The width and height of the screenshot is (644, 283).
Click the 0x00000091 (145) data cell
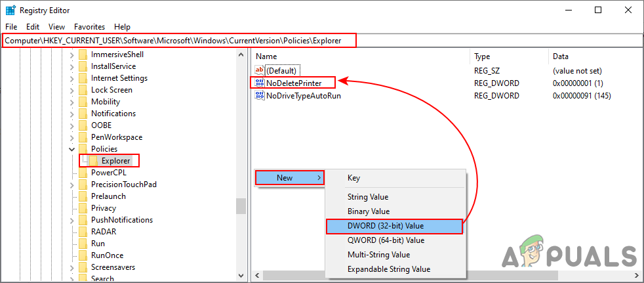pyautogui.click(x=582, y=96)
